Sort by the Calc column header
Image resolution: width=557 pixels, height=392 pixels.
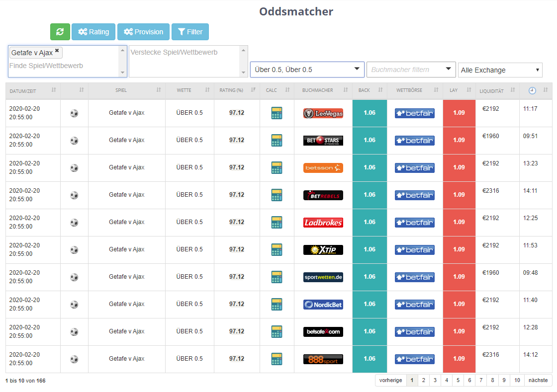277,90
